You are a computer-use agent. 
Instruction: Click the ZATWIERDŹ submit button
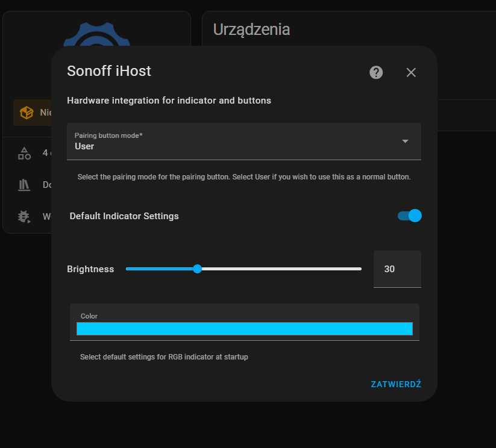click(396, 384)
